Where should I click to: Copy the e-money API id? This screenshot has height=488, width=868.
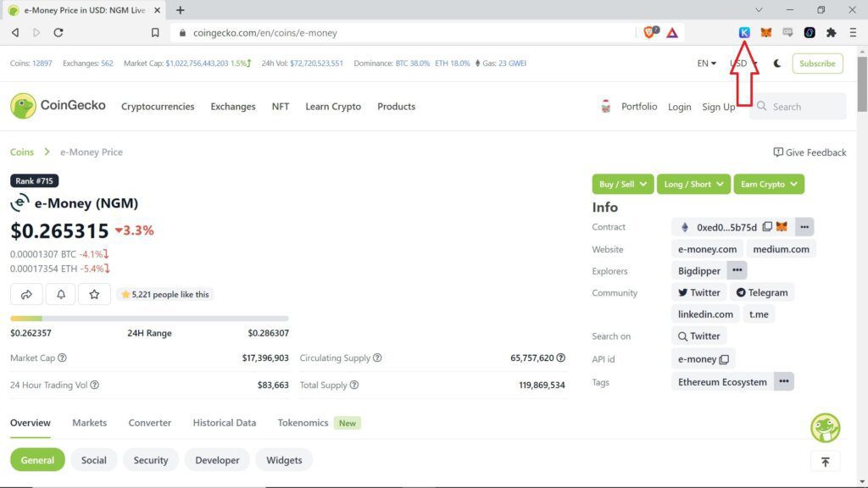tap(724, 359)
